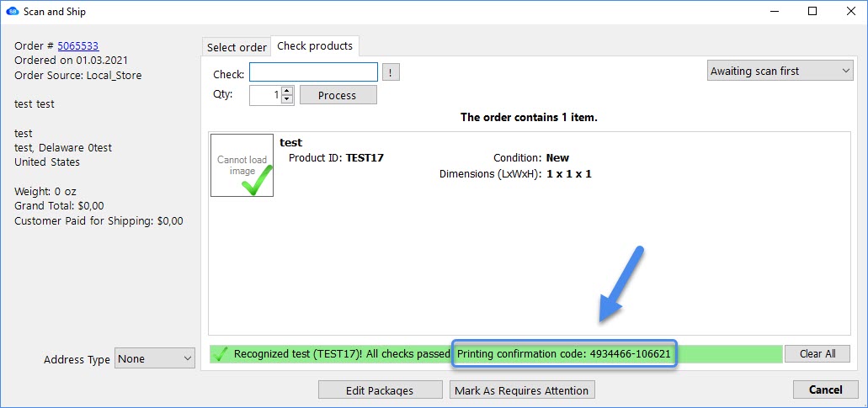Click the Recognized test (TEST17) status message
This screenshot has height=408, width=868.
point(342,354)
